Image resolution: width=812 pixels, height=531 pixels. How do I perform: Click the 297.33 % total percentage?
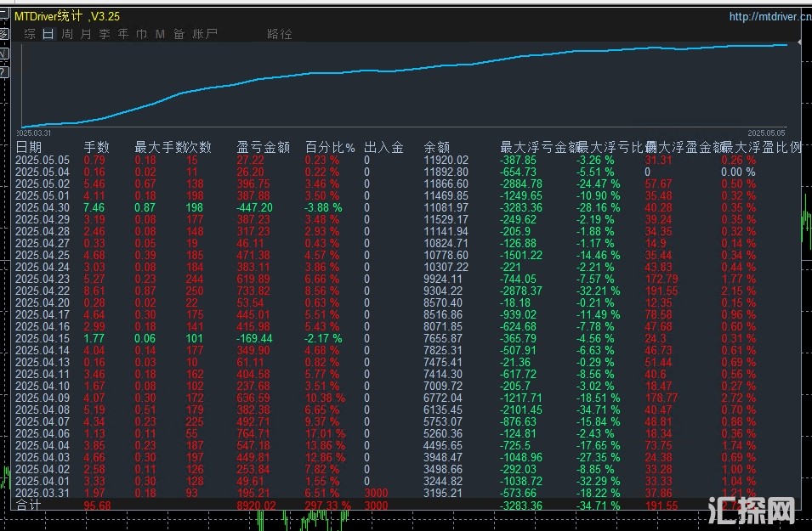[x=328, y=506]
